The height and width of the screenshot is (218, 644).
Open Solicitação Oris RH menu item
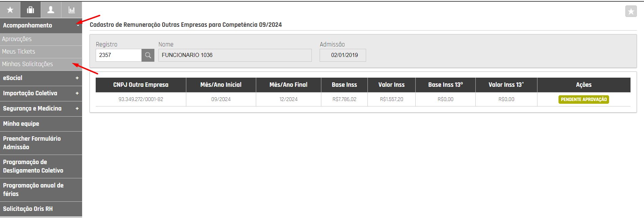(x=28, y=209)
